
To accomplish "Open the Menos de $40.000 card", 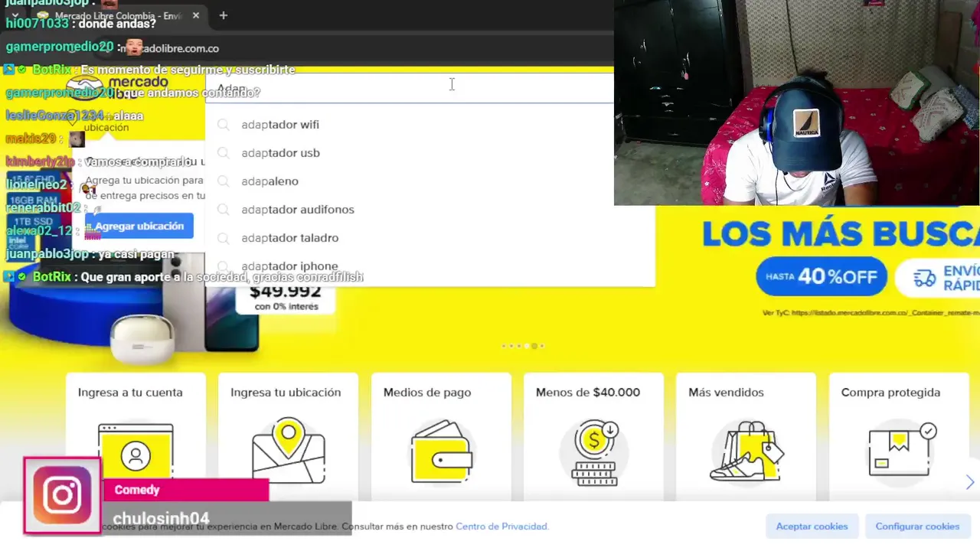I will coord(593,436).
